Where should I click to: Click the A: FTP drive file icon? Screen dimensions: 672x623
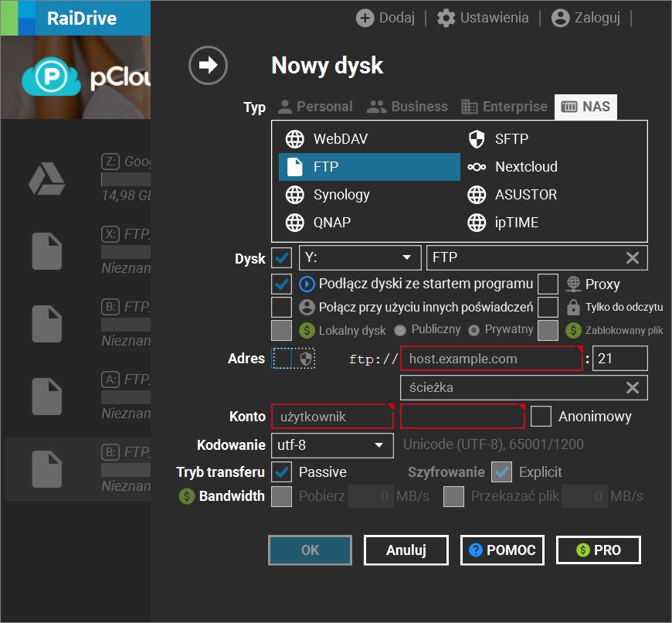[46, 397]
